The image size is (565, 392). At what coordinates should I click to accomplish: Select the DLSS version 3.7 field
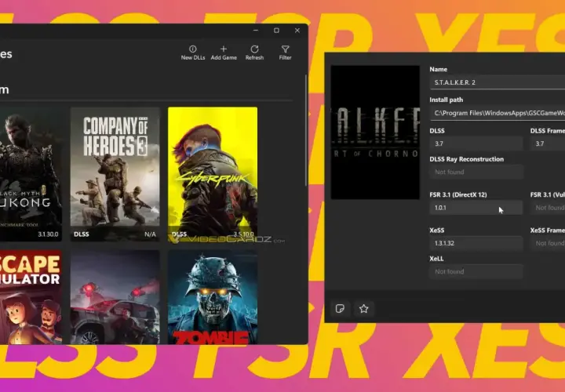point(476,143)
